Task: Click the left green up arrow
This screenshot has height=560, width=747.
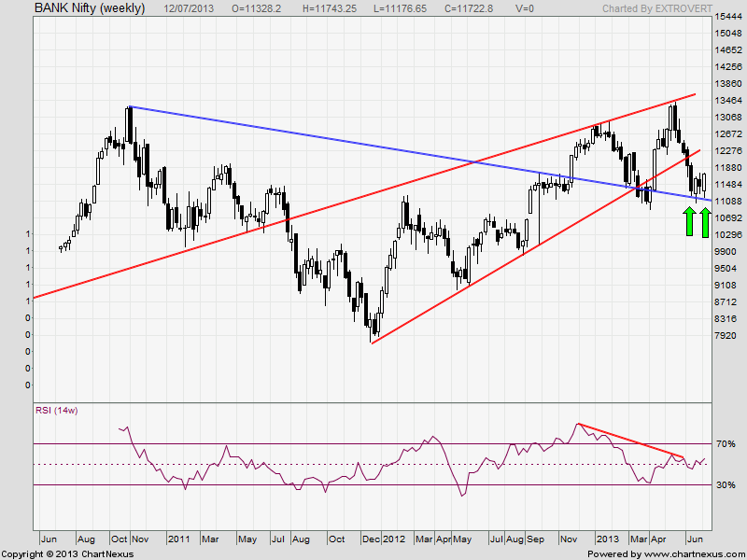Action: (x=688, y=222)
